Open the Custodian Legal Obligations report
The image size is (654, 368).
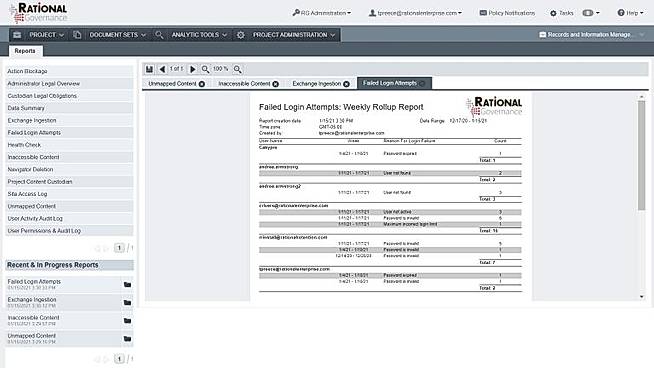(69, 96)
